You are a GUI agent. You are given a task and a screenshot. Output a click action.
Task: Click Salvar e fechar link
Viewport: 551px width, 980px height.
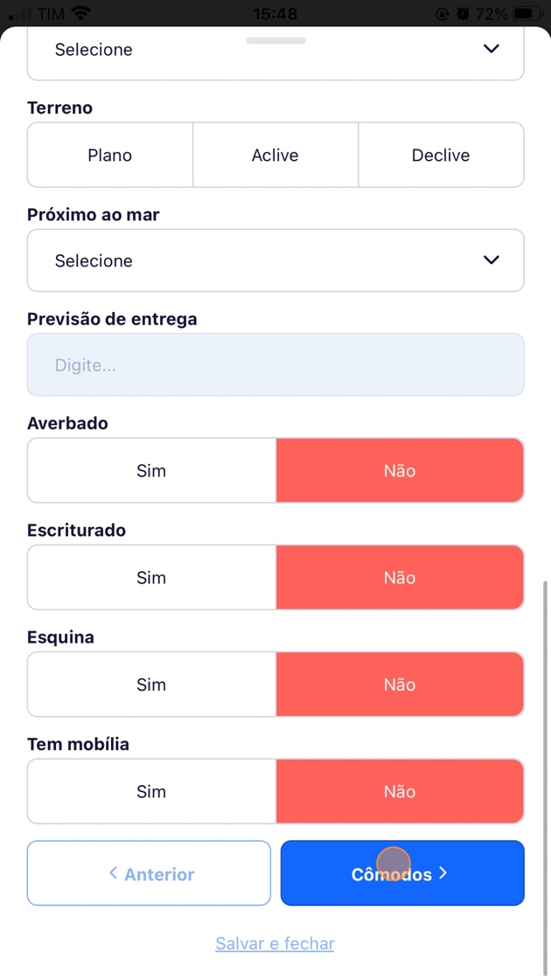(275, 943)
